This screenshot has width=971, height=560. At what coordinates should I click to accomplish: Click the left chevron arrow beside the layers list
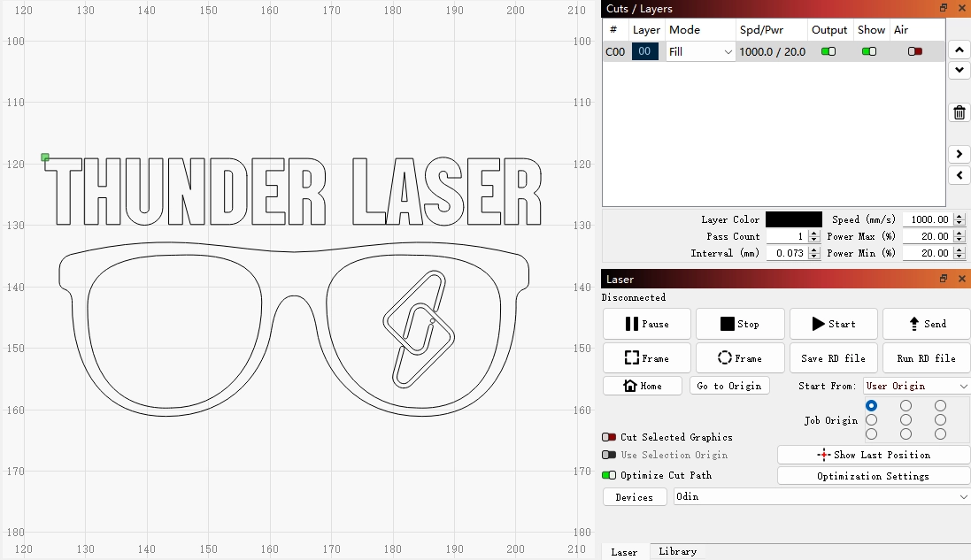coord(959,175)
